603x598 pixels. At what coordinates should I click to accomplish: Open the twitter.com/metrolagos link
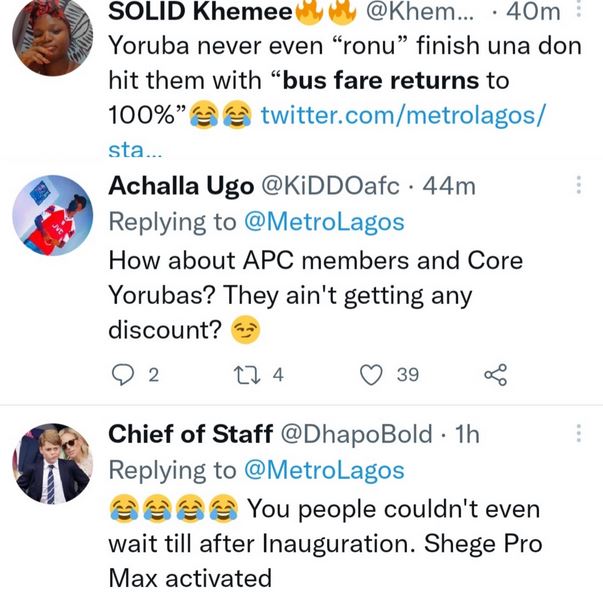pos(403,115)
